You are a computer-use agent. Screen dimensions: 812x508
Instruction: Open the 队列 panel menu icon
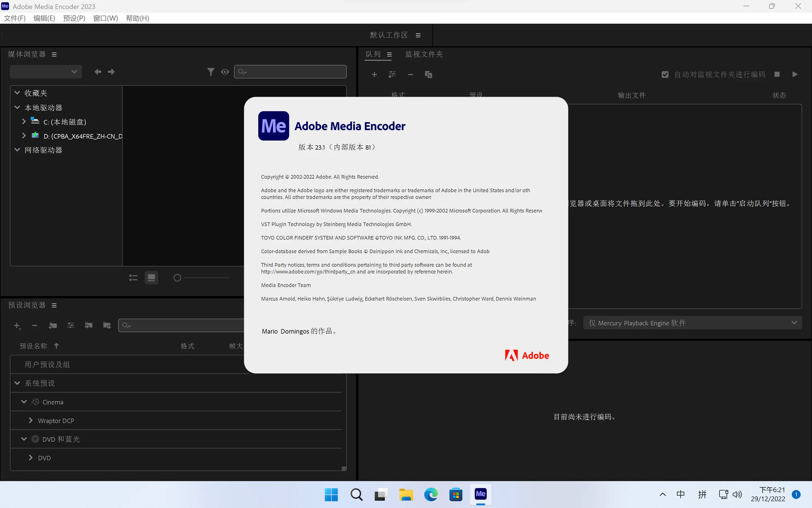point(389,54)
